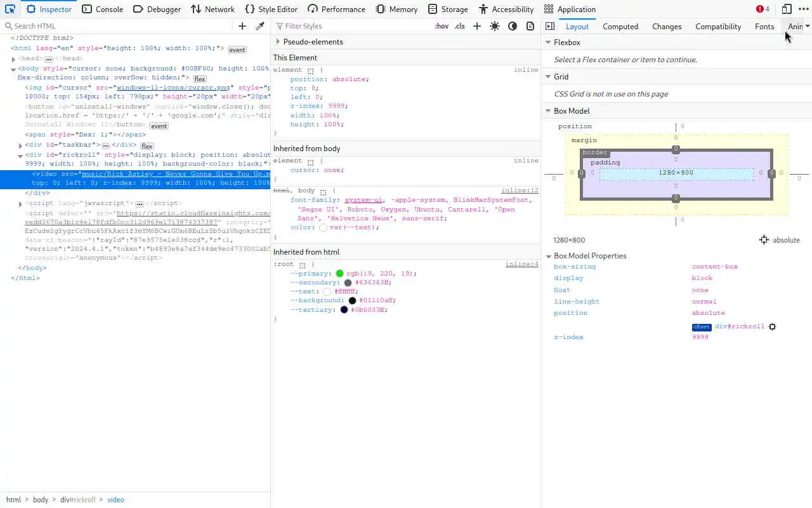
Task: Click the white --text color swatch
Action: [327, 291]
